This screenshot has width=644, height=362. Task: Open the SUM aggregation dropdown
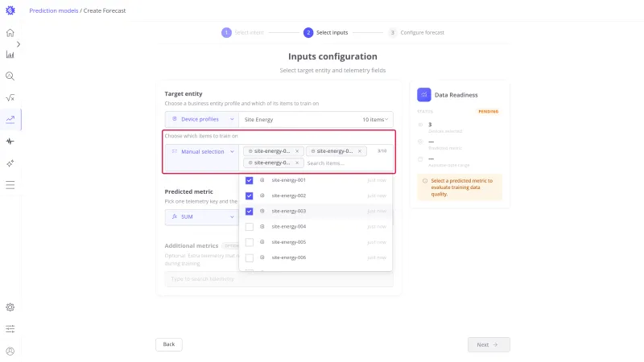coord(202,216)
